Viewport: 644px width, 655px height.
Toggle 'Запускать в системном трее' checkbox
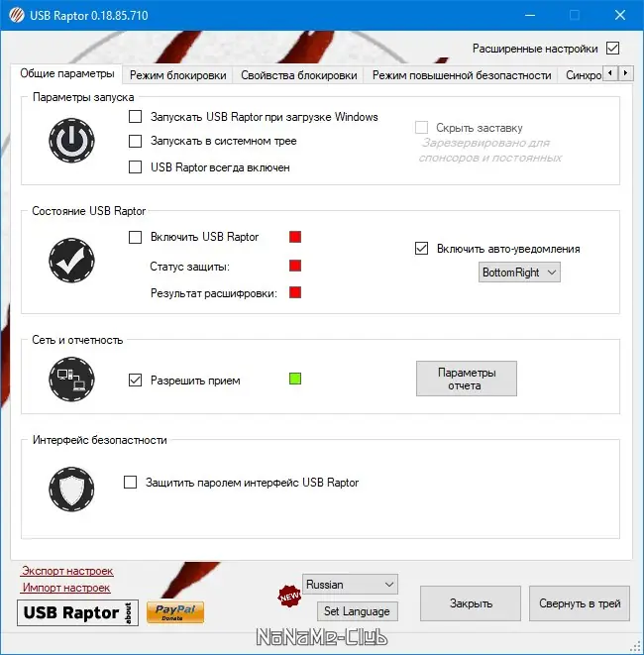pos(135,141)
